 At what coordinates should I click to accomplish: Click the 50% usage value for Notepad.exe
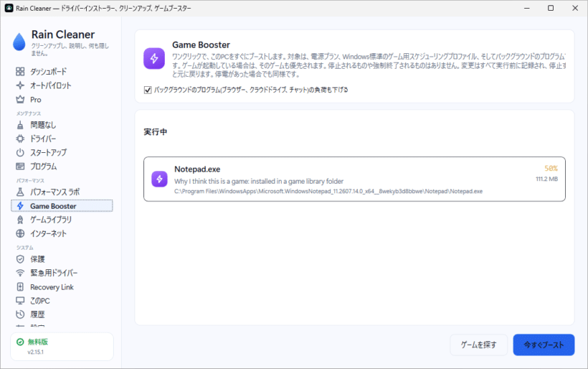tap(551, 168)
